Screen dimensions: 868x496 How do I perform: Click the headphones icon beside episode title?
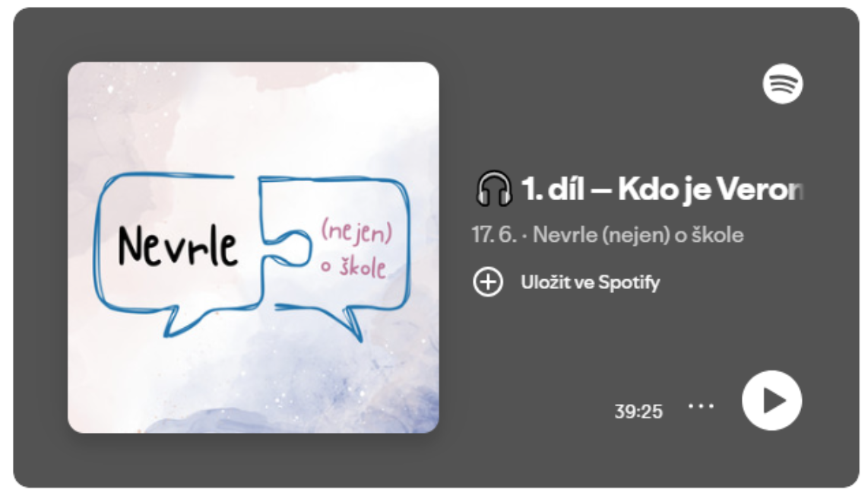[x=494, y=189]
